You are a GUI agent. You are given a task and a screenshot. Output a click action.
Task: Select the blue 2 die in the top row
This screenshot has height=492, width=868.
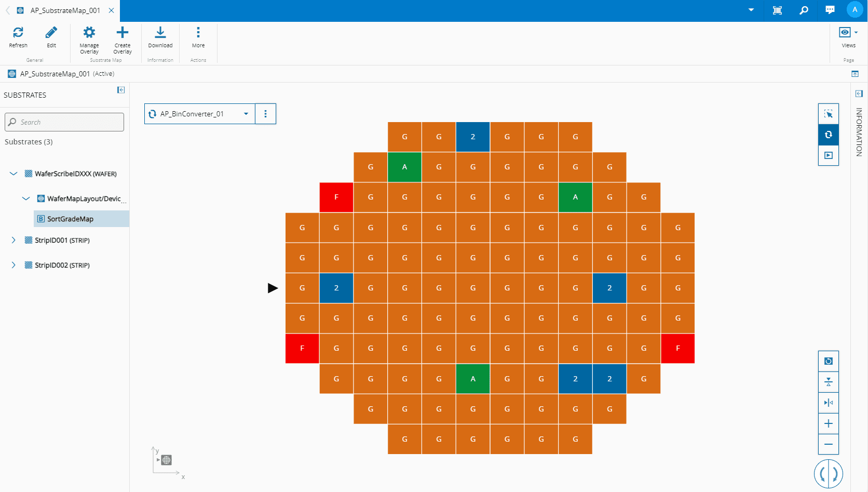tap(473, 137)
